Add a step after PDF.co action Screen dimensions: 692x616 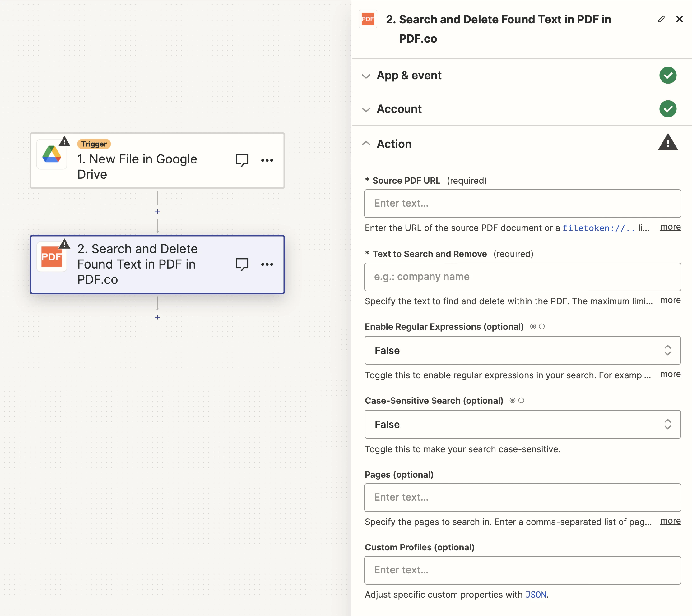pos(157,317)
